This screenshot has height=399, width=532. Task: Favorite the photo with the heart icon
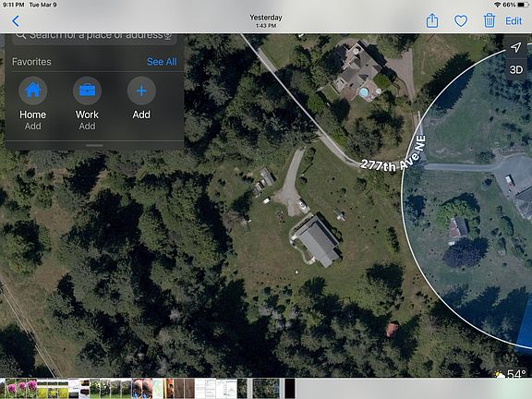pyautogui.click(x=460, y=21)
